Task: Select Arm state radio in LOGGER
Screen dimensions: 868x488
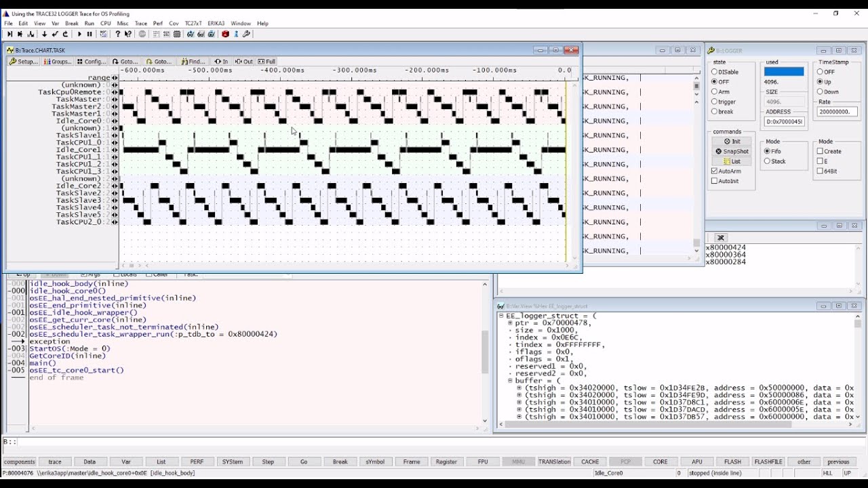Action: (720, 91)
